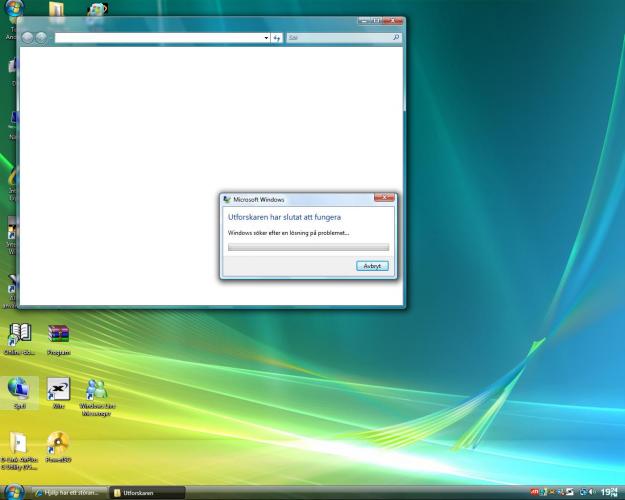Click the system tray volume speaker icon
Screen dimensions: 625x500
click(x=591, y=492)
